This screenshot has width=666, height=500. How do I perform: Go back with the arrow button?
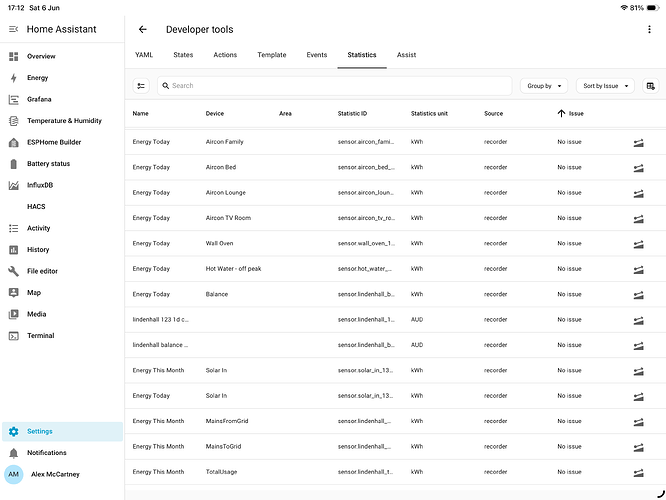point(143,29)
